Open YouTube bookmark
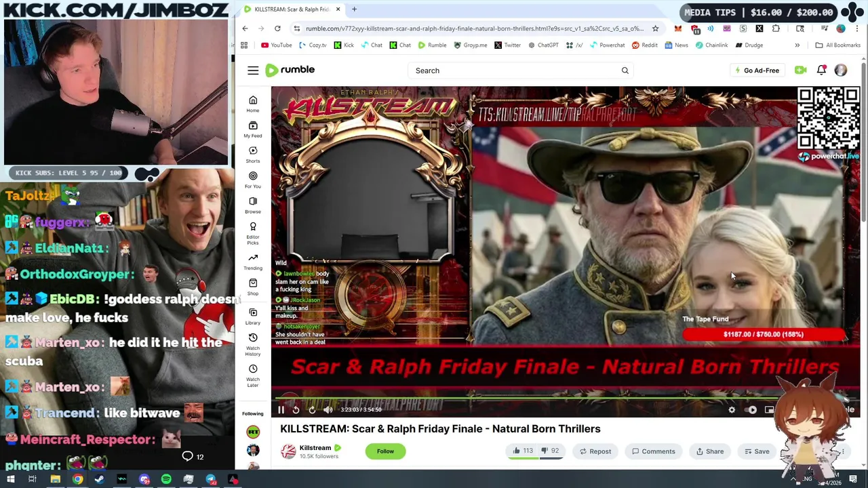 [x=276, y=45]
